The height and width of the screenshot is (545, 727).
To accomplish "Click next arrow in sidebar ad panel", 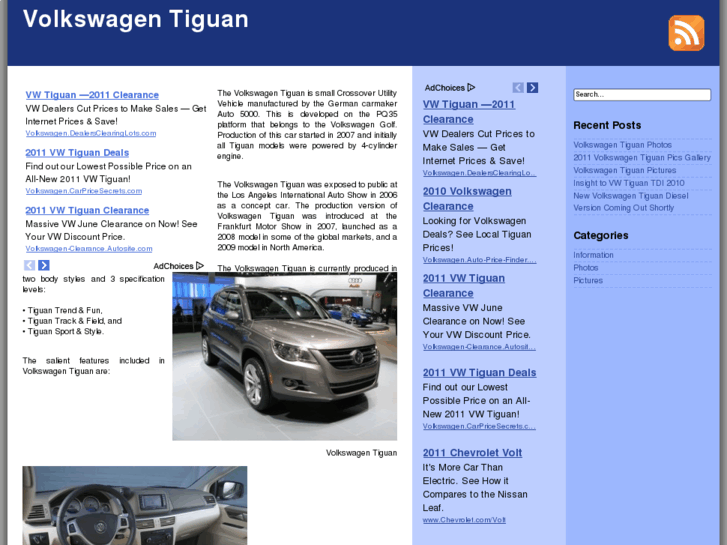I will [532, 88].
